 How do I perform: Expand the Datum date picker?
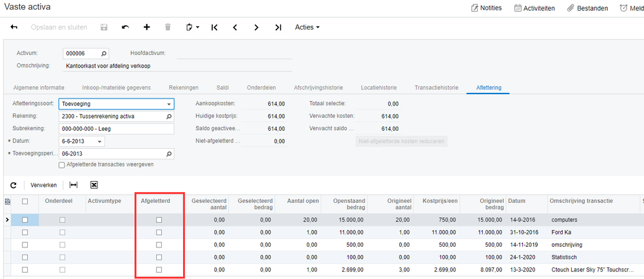100,142
